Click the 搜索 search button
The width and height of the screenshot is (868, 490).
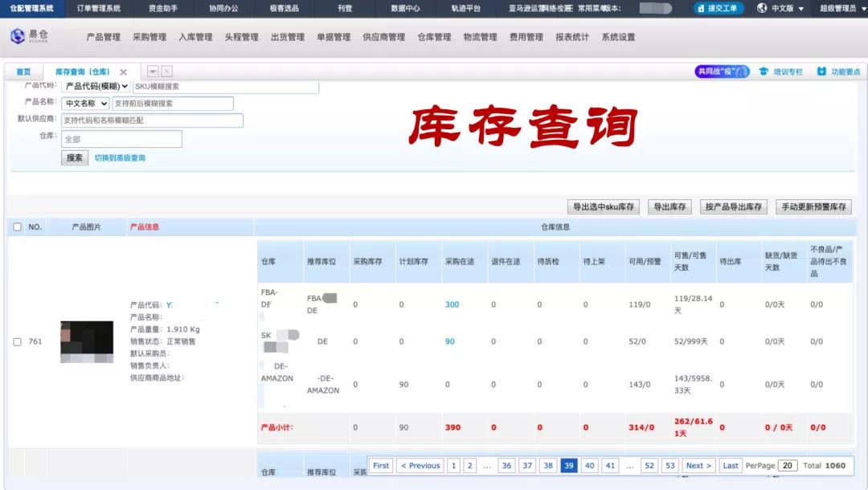pyautogui.click(x=74, y=157)
